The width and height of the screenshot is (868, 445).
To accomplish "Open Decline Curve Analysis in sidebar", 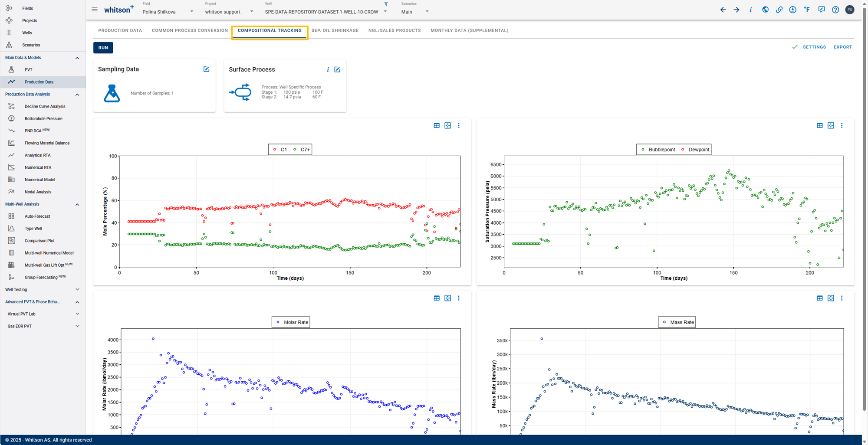I will pos(43,106).
